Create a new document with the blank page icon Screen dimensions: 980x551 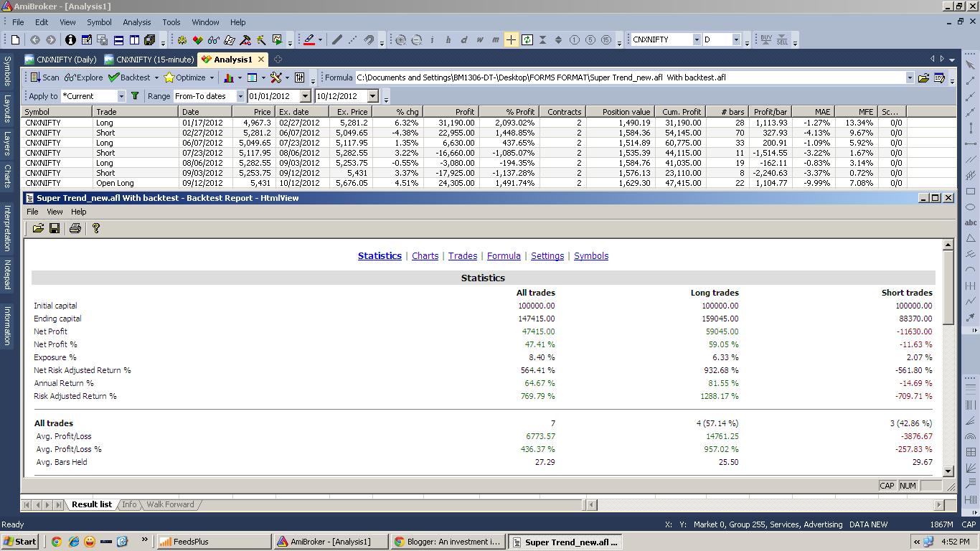[x=15, y=40]
